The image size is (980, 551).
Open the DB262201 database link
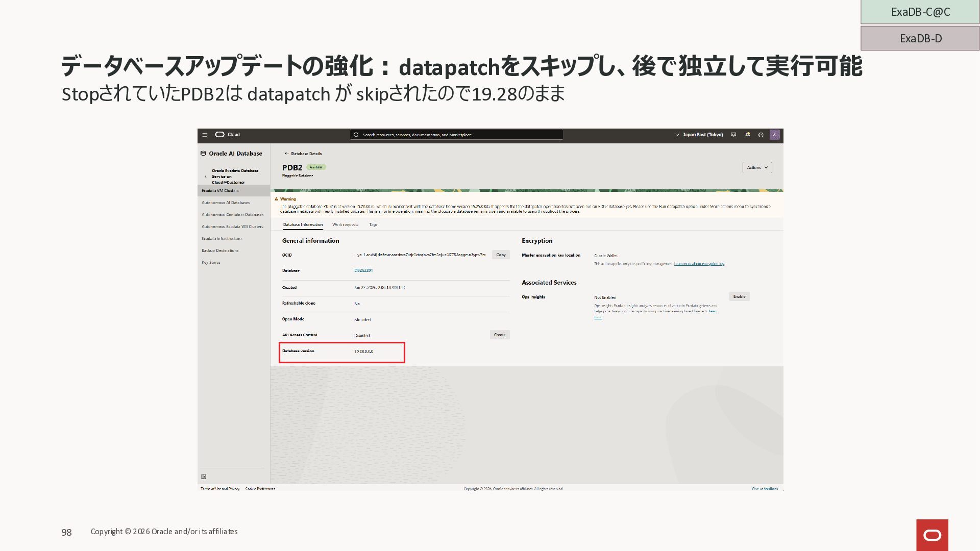pyautogui.click(x=363, y=271)
